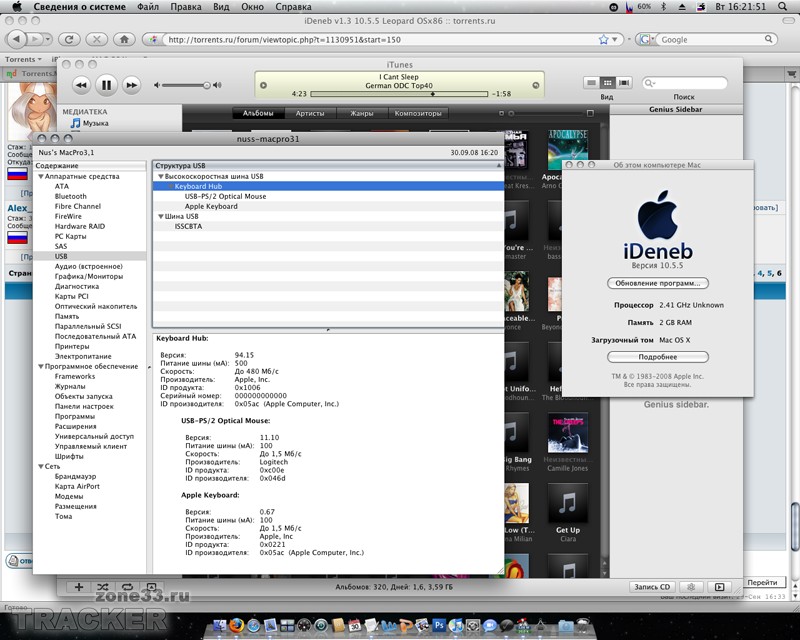
Task: Open Firefox from the Dock
Action: click(x=236, y=625)
